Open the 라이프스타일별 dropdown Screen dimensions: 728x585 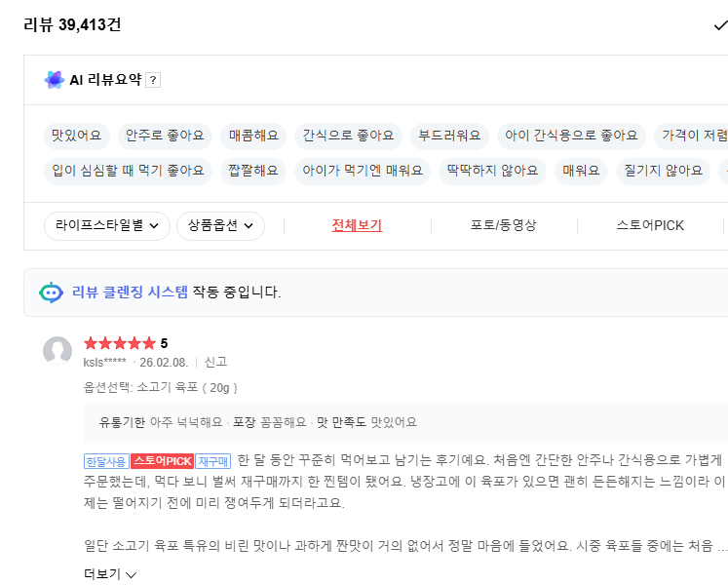107,225
